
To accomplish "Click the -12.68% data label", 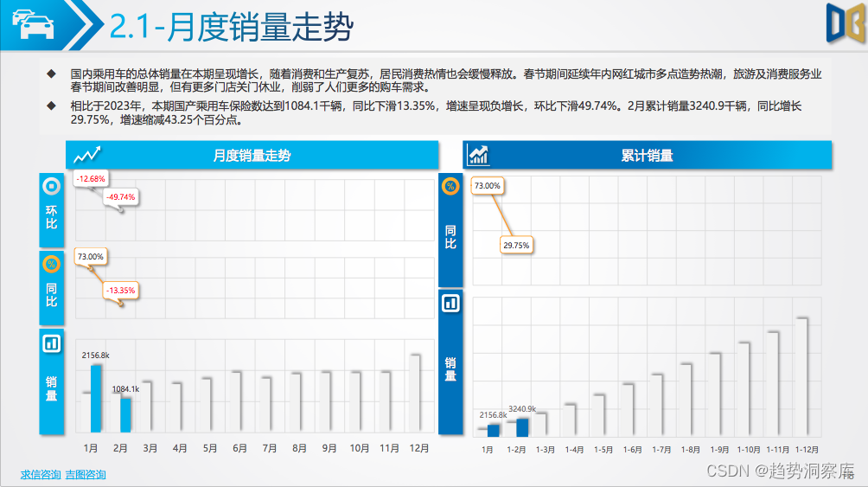I will click(x=91, y=179).
